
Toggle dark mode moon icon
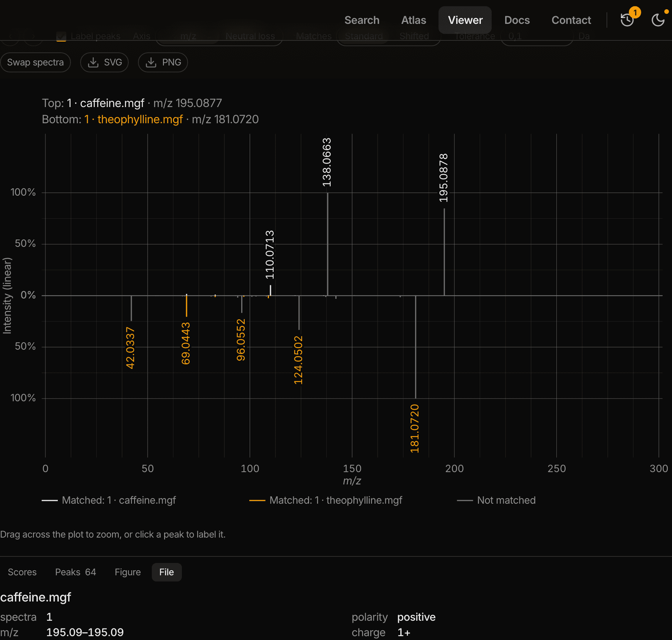(x=658, y=20)
